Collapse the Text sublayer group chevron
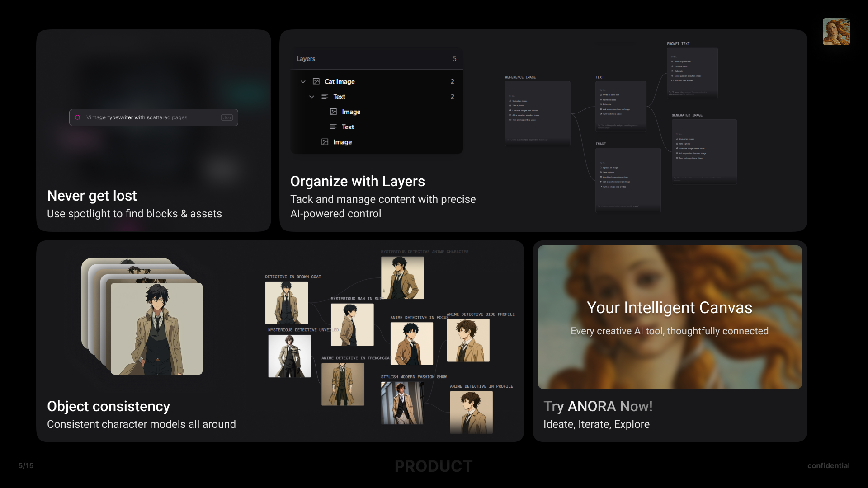 point(311,97)
